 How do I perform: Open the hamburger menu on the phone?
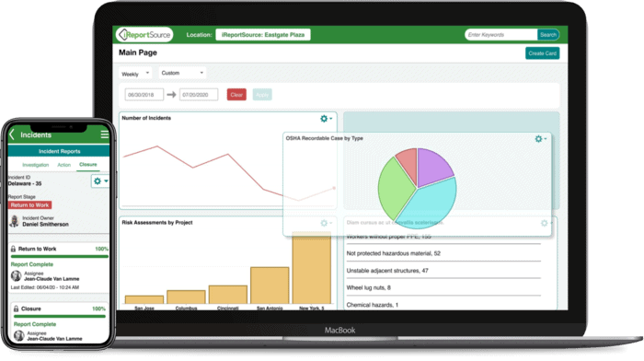click(104, 134)
